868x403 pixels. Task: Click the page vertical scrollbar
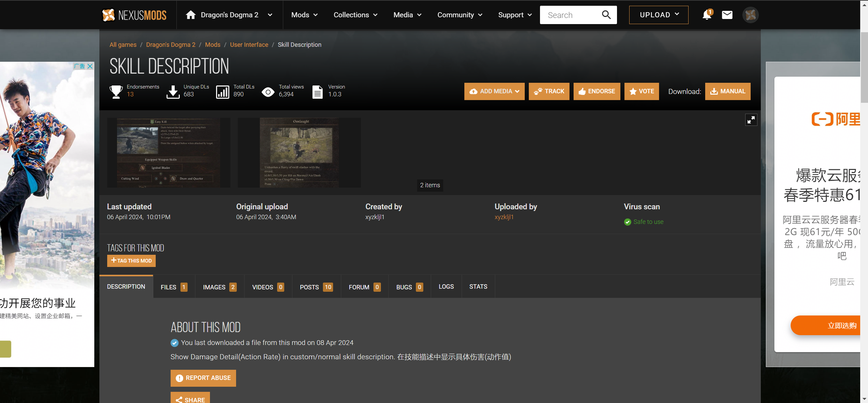pos(864,68)
